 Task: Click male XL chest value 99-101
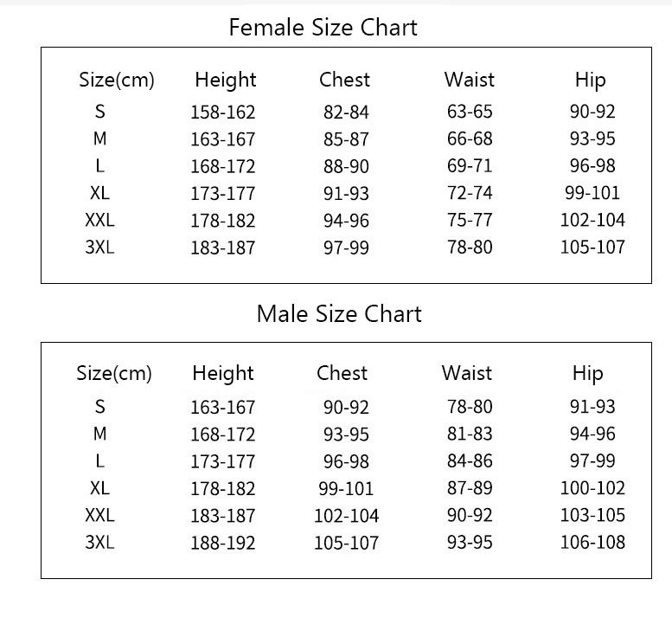[x=346, y=488]
